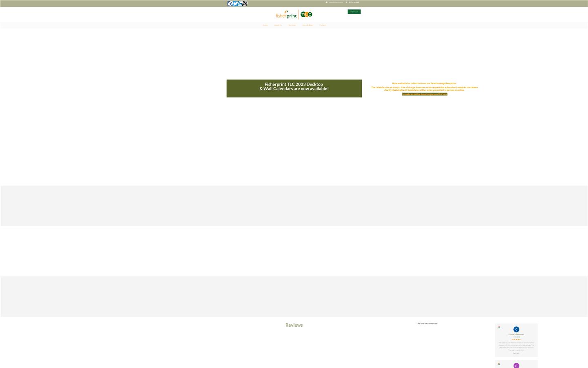This screenshot has height=368, width=588.
Task: Select Home in the navigation bar
Action: (x=265, y=25)
